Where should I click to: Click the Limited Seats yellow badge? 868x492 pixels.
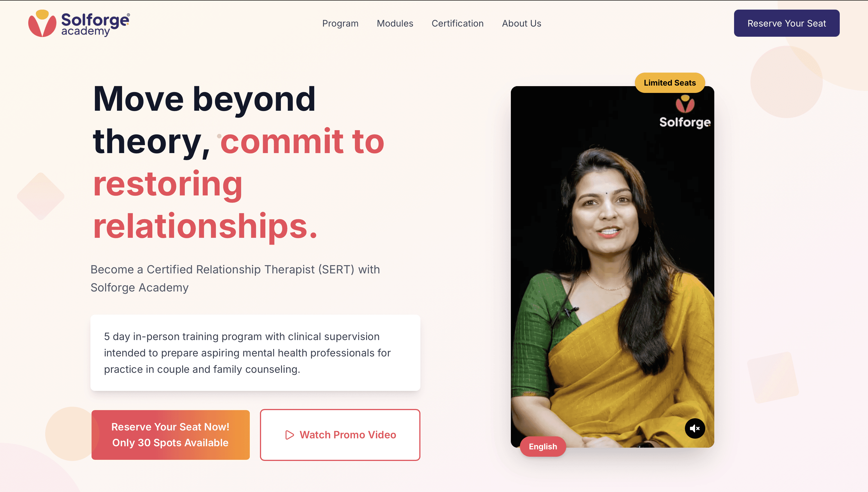tap(670, 83)
